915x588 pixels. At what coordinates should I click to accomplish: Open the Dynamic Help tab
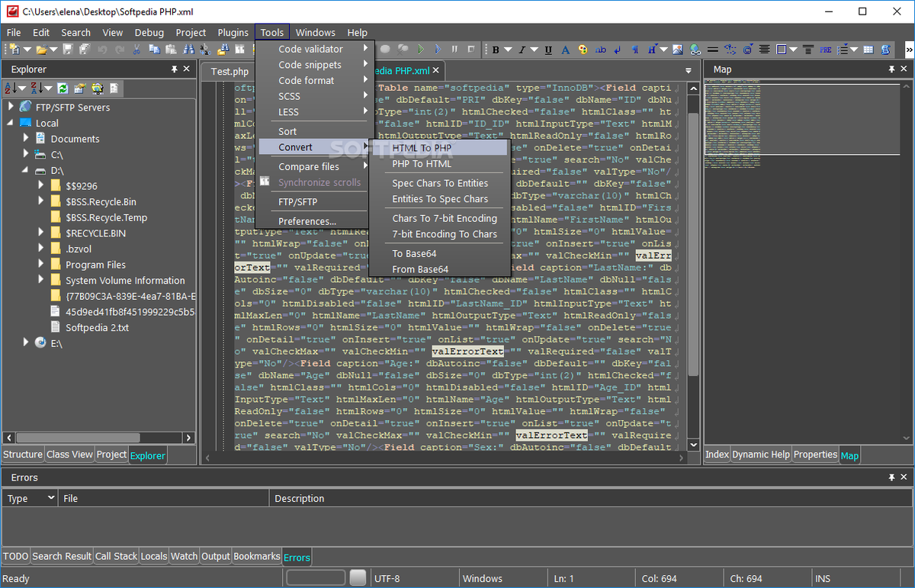tap(761, 455)
